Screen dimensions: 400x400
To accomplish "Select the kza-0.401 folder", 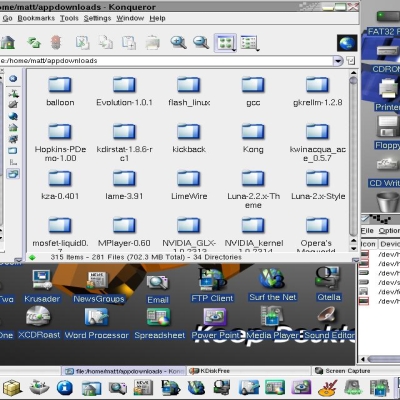I will 60,185.
